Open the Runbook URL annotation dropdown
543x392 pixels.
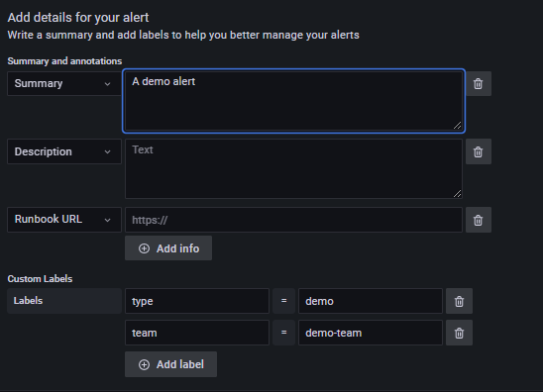(x=64, y=220)
